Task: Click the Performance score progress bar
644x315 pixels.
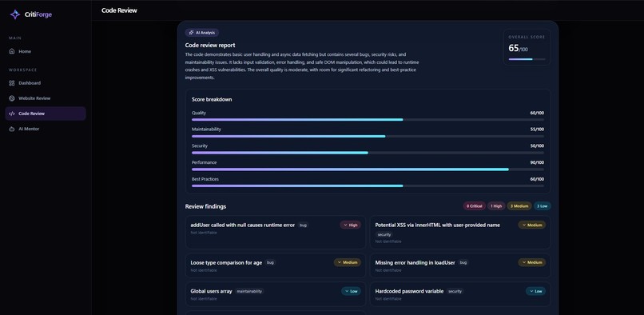Action: pos(368,169)
